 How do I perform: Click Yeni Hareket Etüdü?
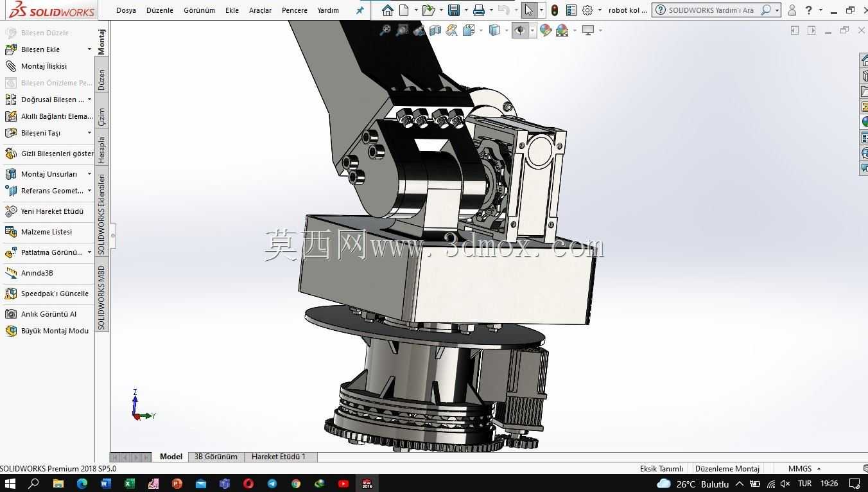[x=52, y=211]
